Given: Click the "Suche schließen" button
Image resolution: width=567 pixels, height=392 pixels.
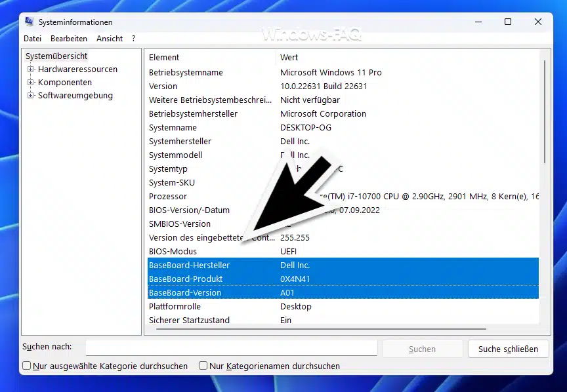Looking at the screenshot, I should (x=508, y=348).
